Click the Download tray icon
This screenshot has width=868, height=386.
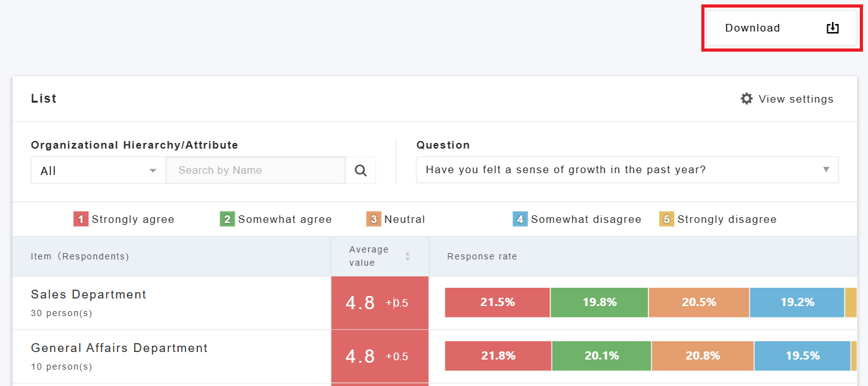832,28
